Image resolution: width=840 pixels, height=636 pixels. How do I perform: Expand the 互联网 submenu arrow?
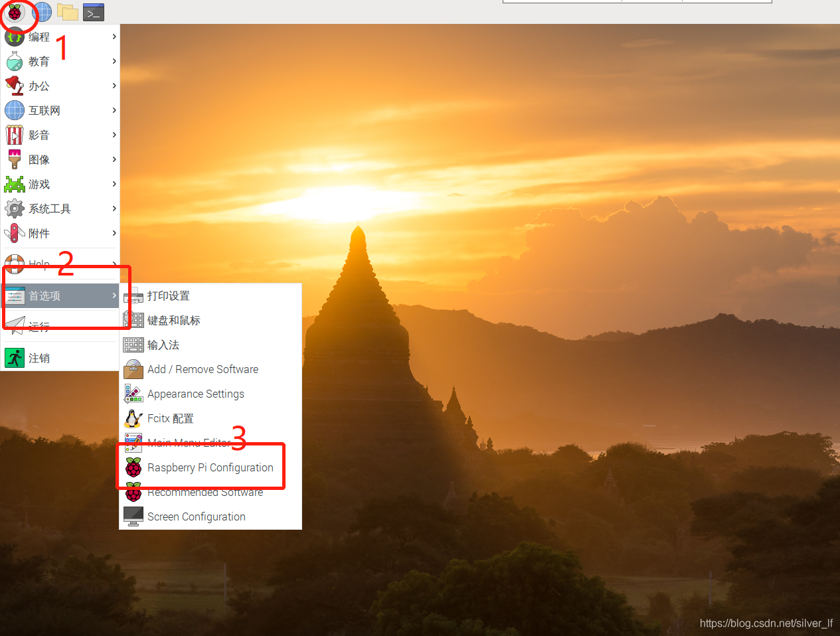point(114,110)
